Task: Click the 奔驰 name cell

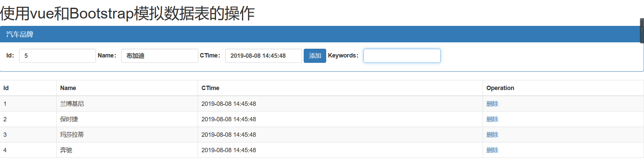Action: point(66,150)
